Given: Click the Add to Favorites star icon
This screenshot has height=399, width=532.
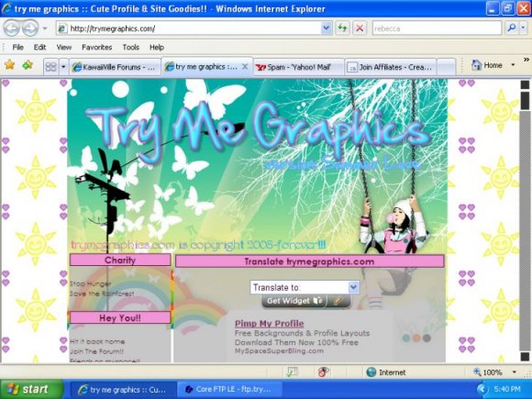Looking at the screenshot, I should [x=28, y=64].
